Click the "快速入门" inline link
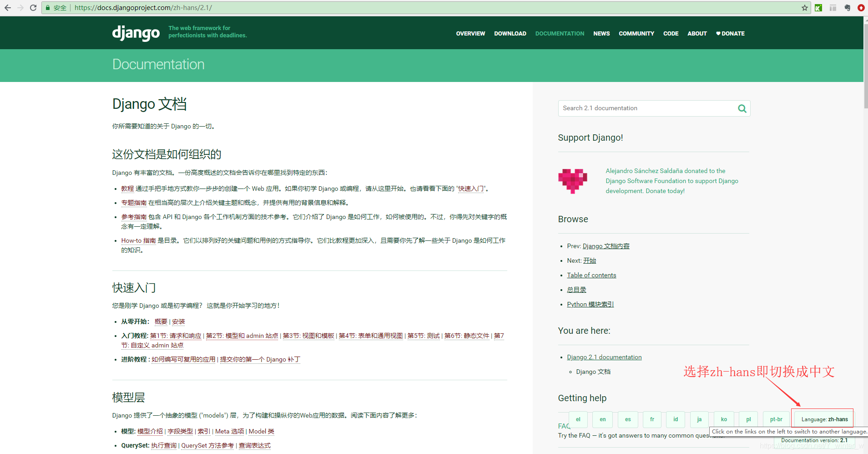Image resolution: width=868 pixels, height=454 pixels. [471, 189]
